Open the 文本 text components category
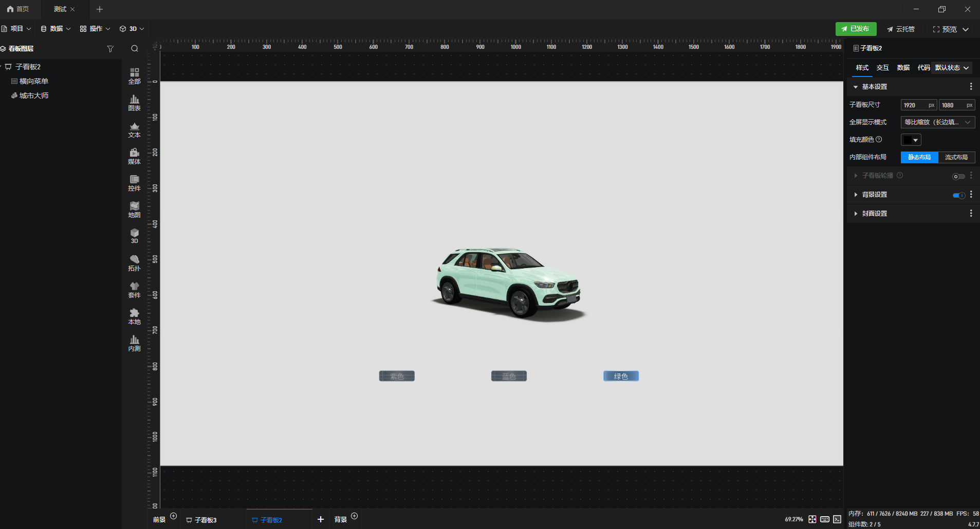980x529 pixels. pos(134,129)
